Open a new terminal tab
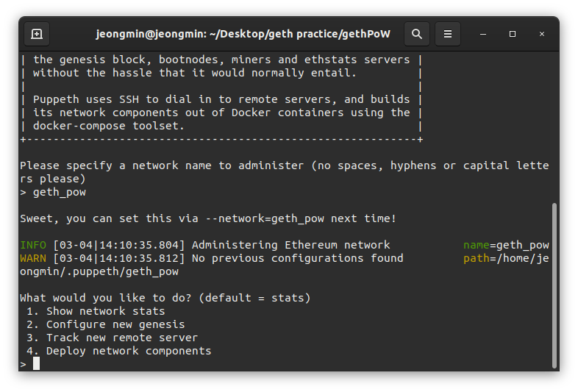This screenshot has height=392, width=578. (37, 34)
